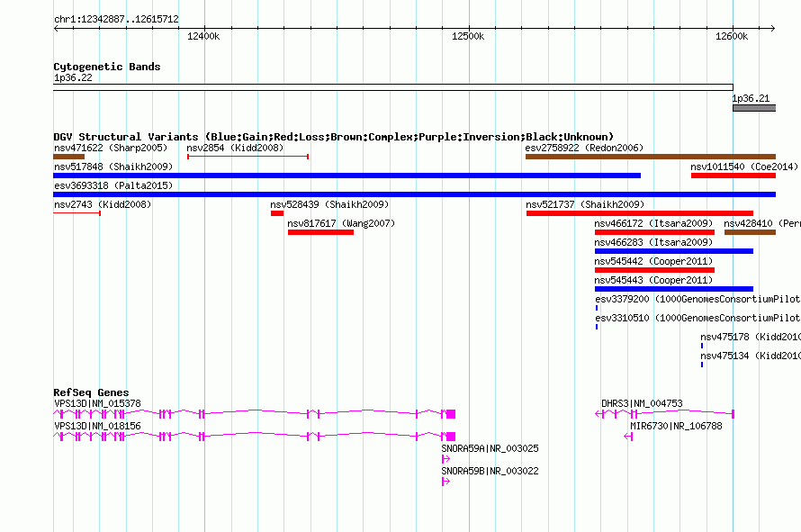Click the chr1:12342887..12615712 coordinates text

coord(116,19)
